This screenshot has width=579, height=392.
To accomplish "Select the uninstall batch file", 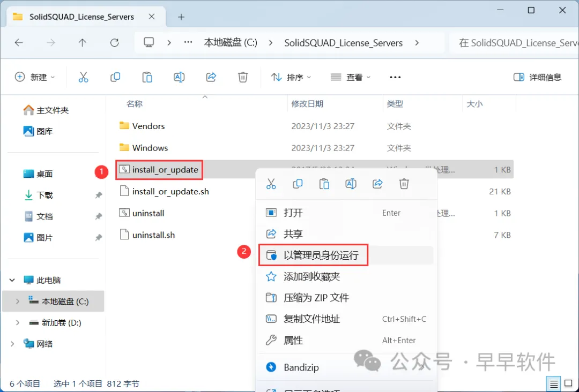I will 142,213.
